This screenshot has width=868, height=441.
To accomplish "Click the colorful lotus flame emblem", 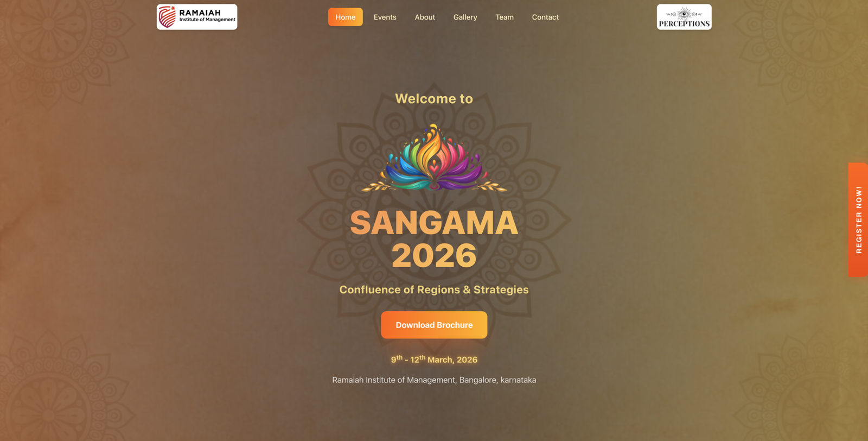I will tap(434, 158).
